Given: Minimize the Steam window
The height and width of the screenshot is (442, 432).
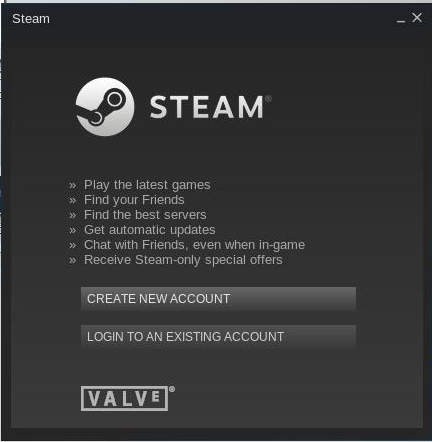Looking at the screenshot, I should coord(401,20).
